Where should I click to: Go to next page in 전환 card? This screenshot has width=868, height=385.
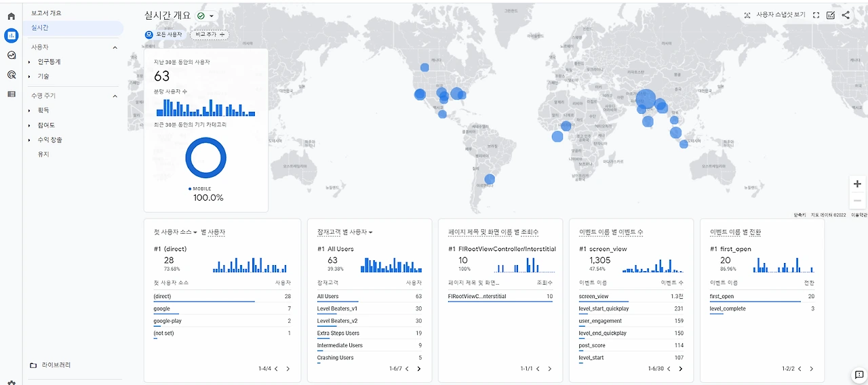tap(811, 369)
